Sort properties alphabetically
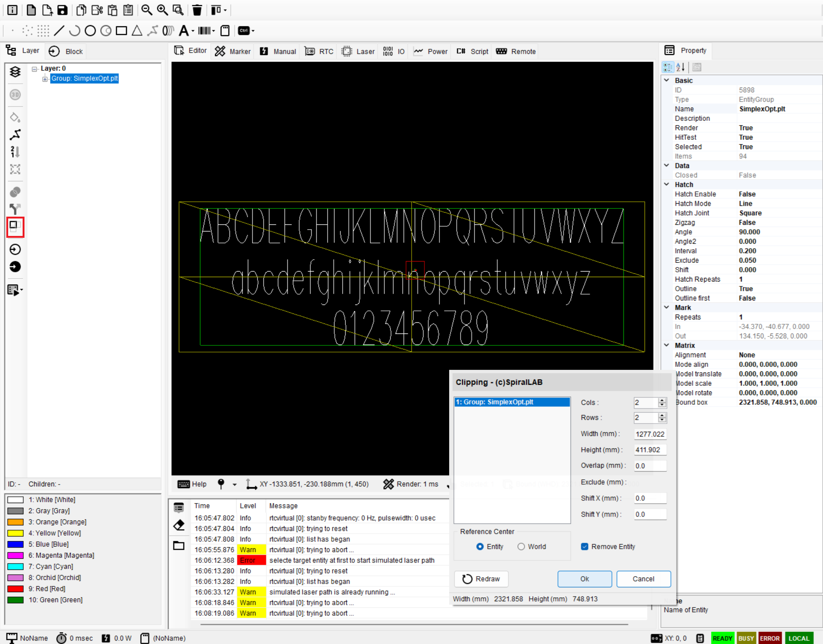Viewport: 823px width, 644px height. point(681,67)
